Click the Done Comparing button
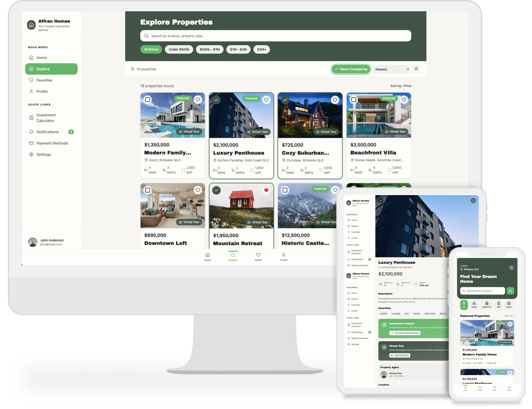The image size is (532, 409). [351, 69]
